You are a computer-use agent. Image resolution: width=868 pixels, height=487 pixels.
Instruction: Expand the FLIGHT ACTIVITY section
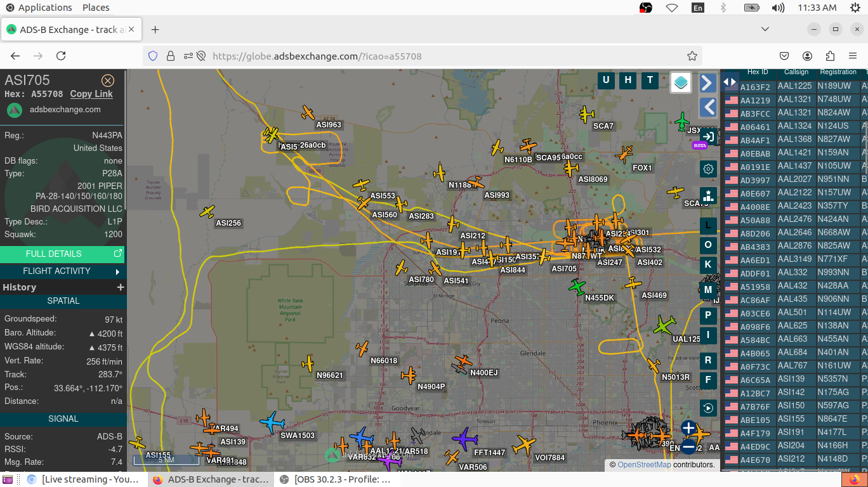(62, 271)
